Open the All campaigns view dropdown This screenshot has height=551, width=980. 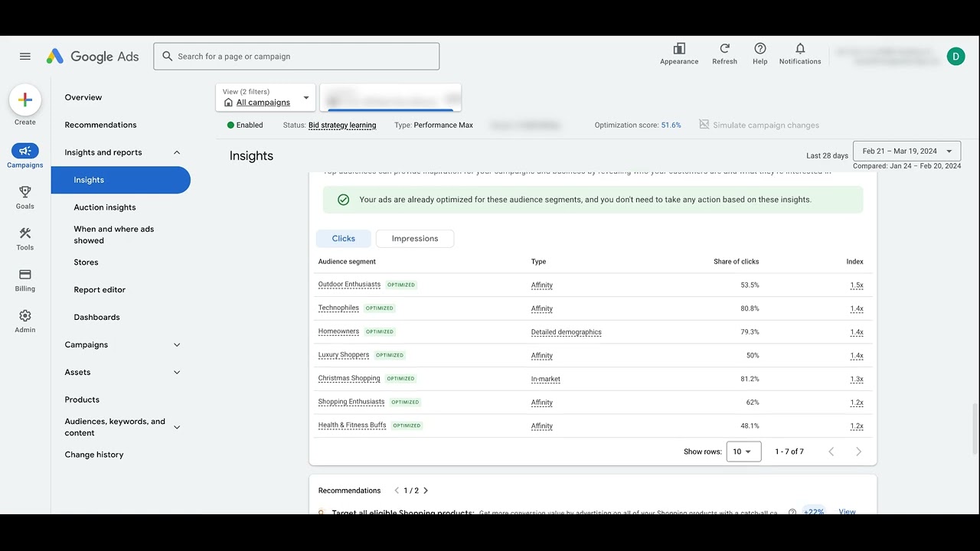(266, 97)
